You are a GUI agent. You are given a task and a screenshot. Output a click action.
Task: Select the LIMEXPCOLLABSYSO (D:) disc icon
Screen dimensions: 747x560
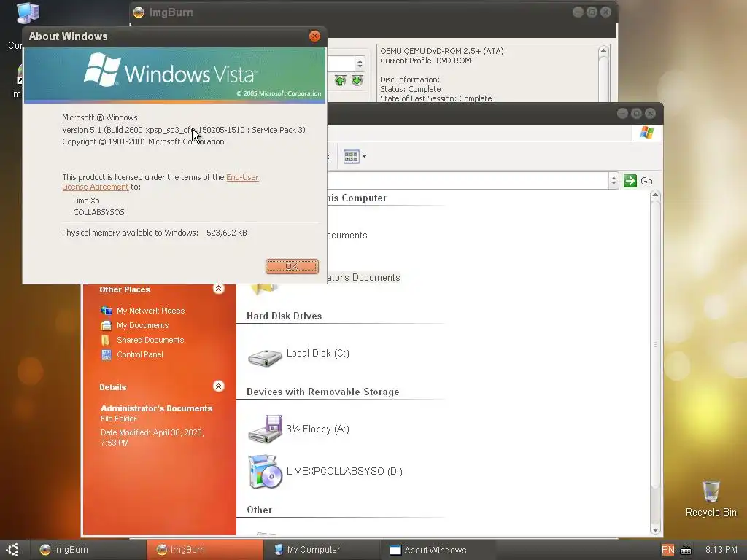(265, 472)
